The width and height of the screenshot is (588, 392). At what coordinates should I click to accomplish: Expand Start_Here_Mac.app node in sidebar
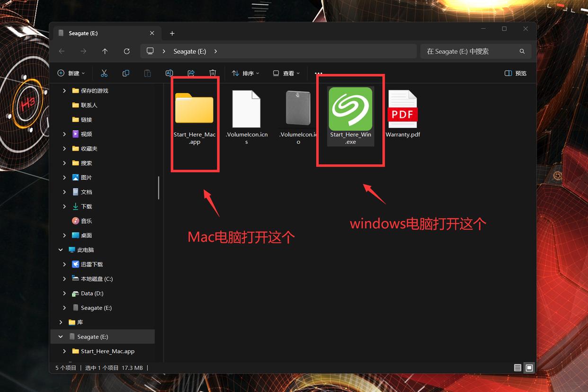64,351
